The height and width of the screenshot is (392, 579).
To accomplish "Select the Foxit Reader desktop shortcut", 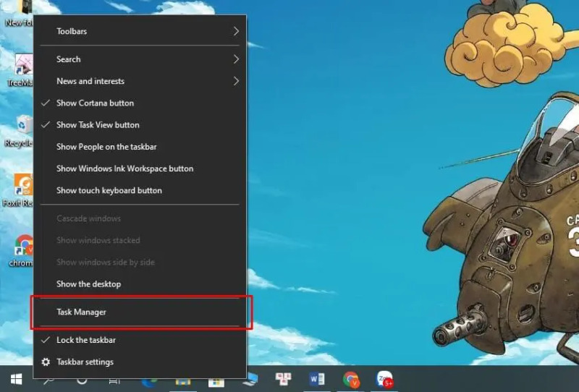I will (19, 190).
